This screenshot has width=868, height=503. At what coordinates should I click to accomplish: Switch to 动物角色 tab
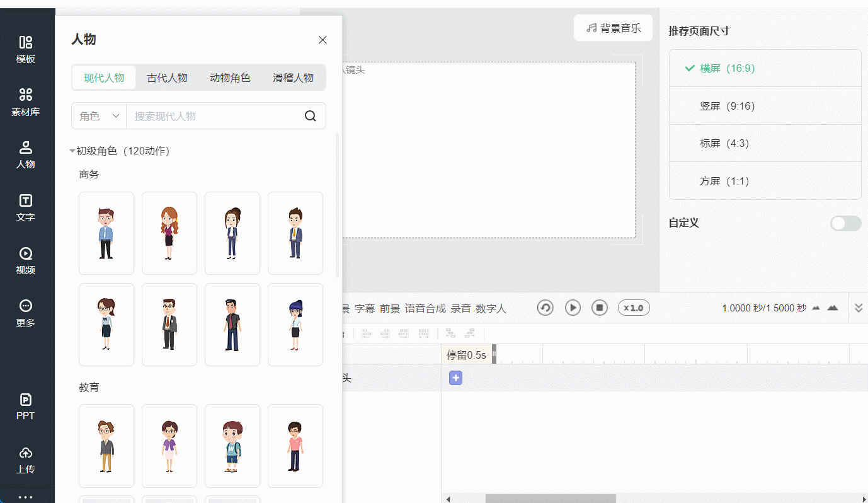pos(230,78)
